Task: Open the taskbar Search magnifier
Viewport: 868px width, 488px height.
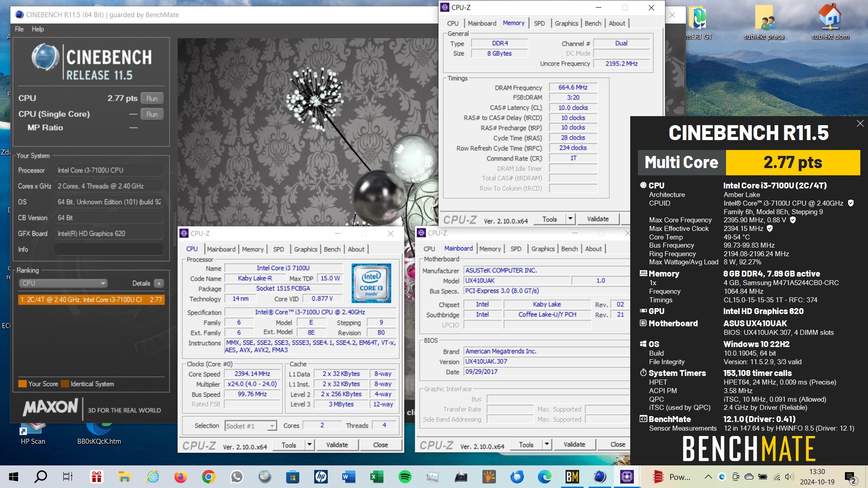Action: click(41, 477)
